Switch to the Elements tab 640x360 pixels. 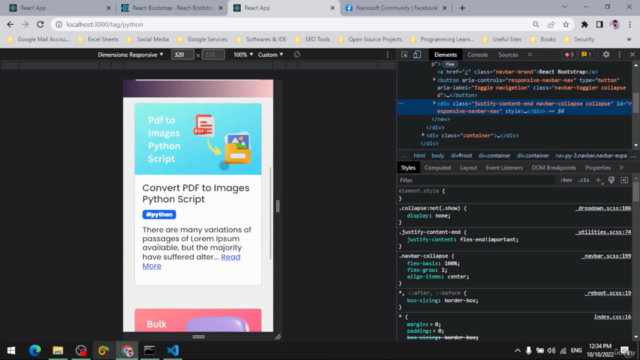pyautogui.click(x=445, y=55)
